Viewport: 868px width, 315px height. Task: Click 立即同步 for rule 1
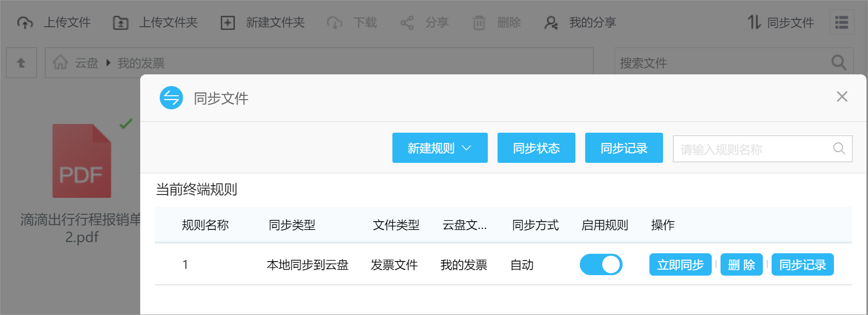point(680,264)
